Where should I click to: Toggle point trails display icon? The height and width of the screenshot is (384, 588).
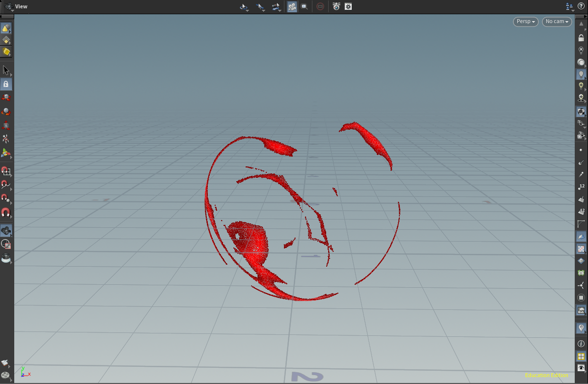click(x=581, y=175)
